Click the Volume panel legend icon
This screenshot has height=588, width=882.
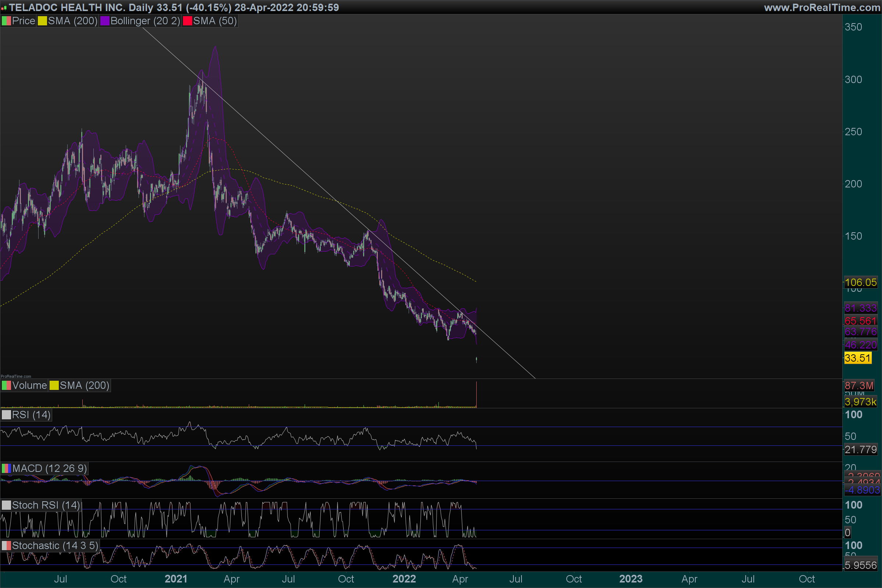[6, 386]
